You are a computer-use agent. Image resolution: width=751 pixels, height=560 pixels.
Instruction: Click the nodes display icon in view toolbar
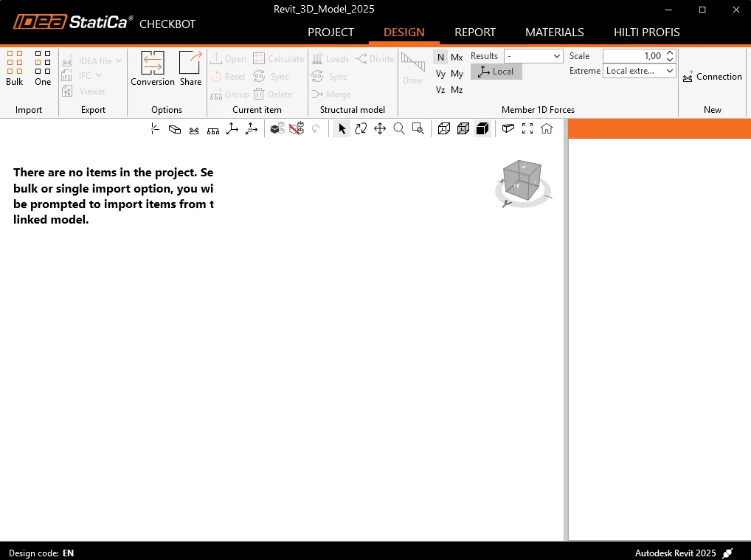pos(155,129)
